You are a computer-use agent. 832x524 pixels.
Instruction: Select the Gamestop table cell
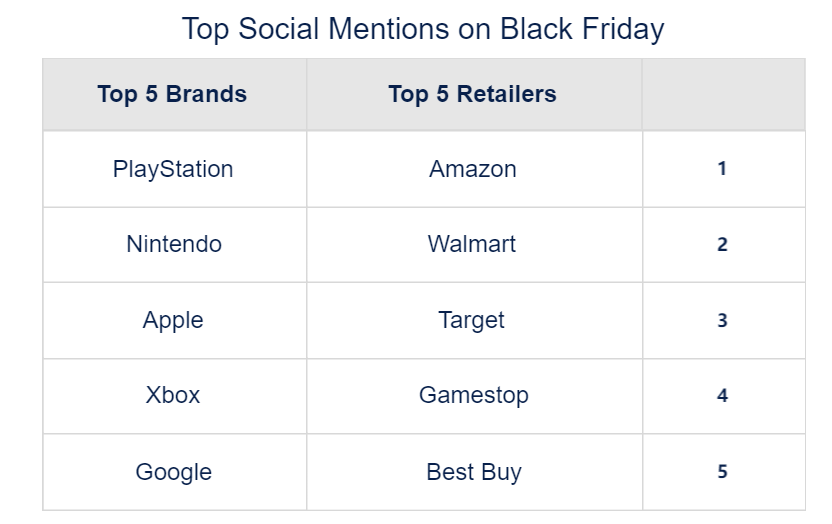[474, 395]
